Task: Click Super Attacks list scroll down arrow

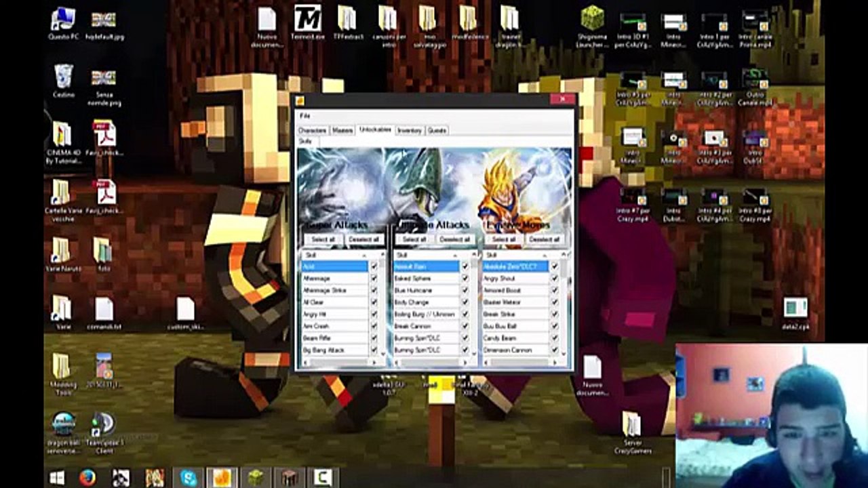Action: point(383,353)
